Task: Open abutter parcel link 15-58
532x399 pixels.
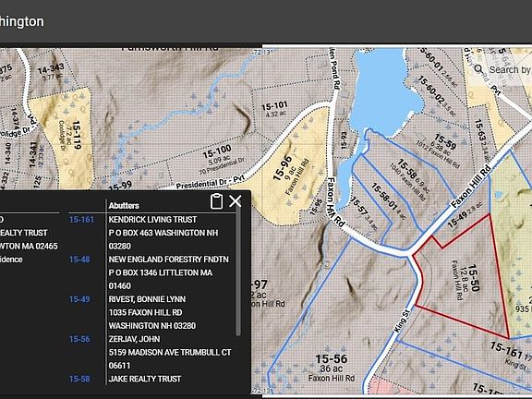Action: (x=79, y=379)
